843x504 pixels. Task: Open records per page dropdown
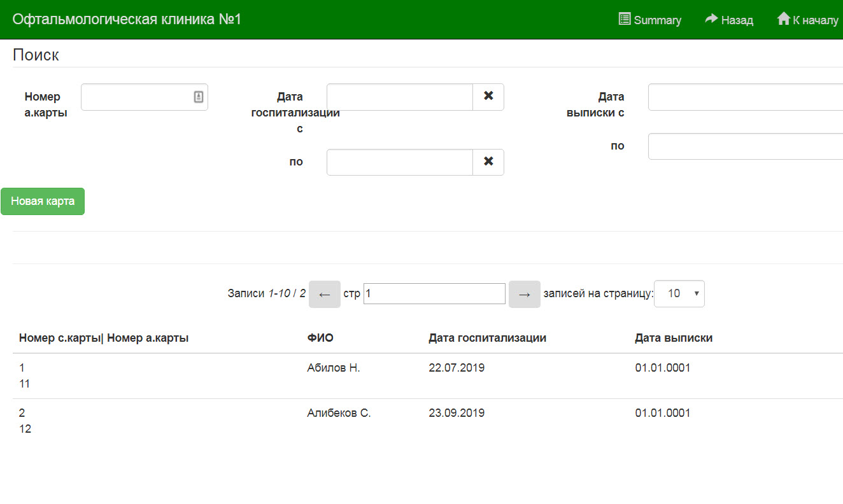[x=679, y=294]
